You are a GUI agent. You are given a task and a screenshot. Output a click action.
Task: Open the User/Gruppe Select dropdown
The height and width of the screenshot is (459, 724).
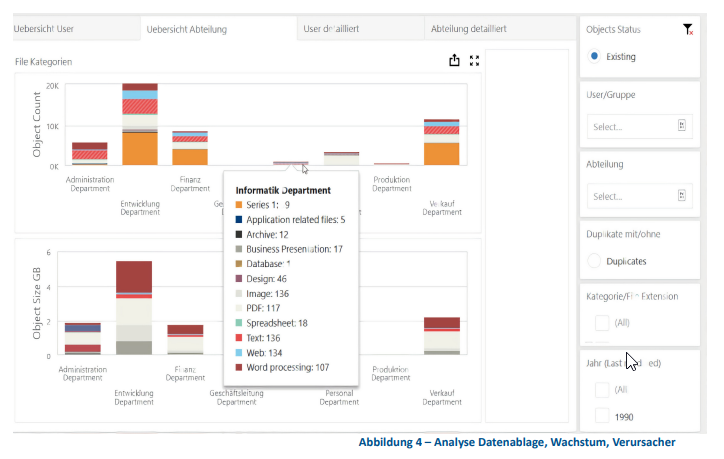pos(640,127)
